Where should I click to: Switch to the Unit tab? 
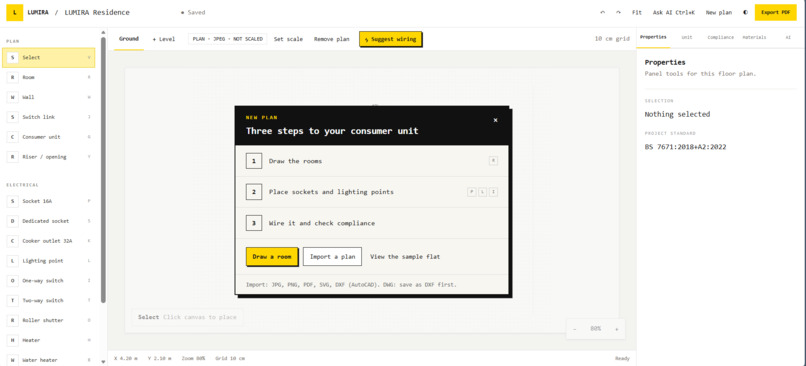(687, 37)
